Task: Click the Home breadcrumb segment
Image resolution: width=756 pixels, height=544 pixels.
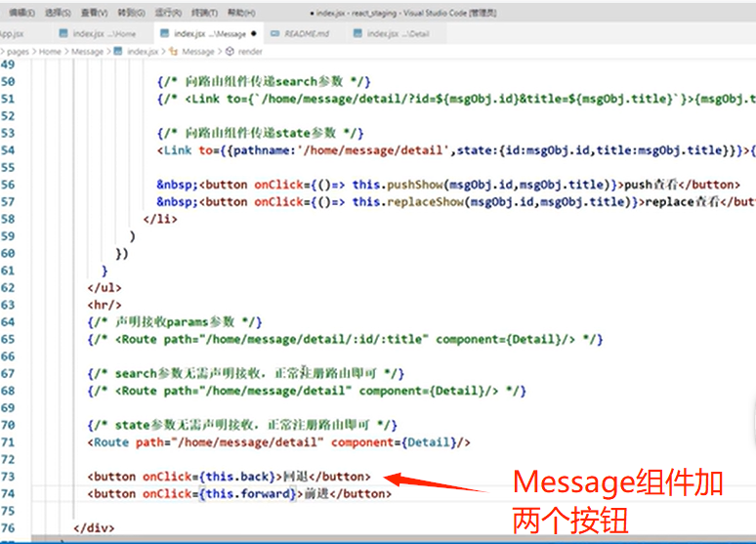Action: click(50, 52)
